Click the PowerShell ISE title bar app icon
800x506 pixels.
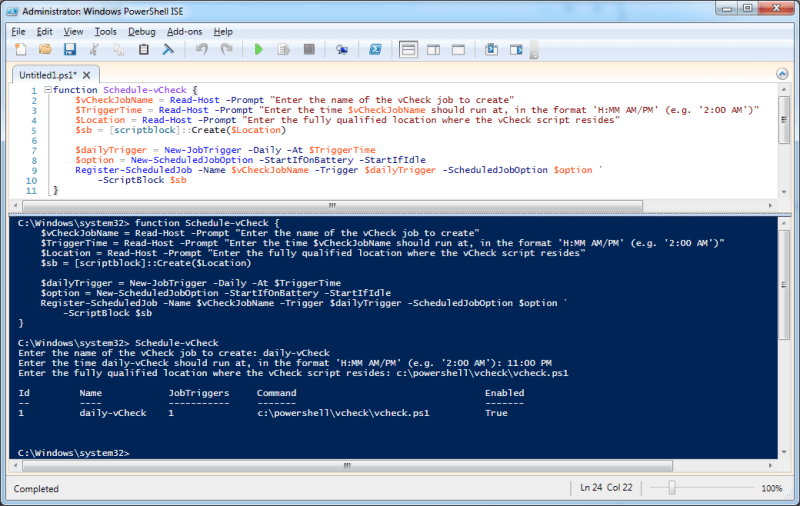click(13, 11)
